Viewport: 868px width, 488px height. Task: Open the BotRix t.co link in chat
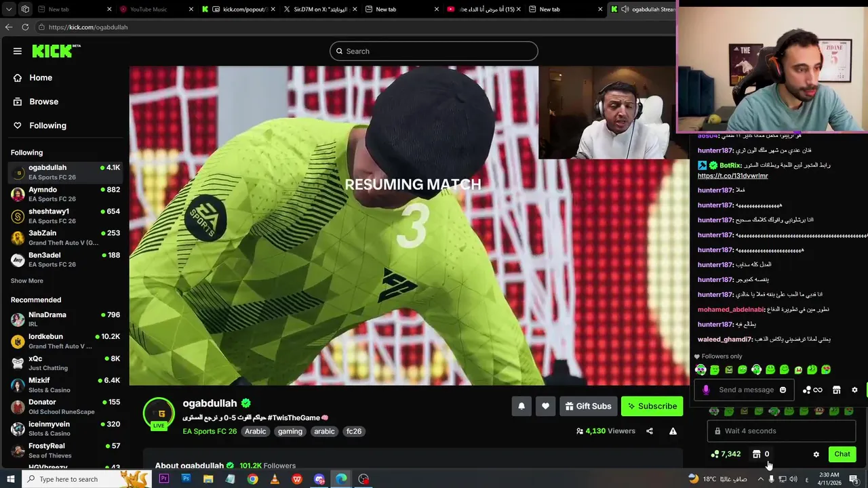tap(732, 176)
